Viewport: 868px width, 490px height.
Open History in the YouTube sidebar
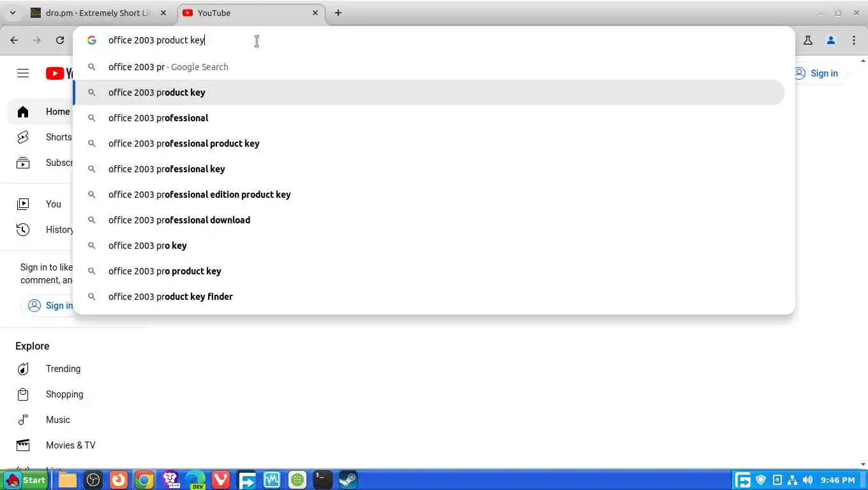(x=41, y=230)
